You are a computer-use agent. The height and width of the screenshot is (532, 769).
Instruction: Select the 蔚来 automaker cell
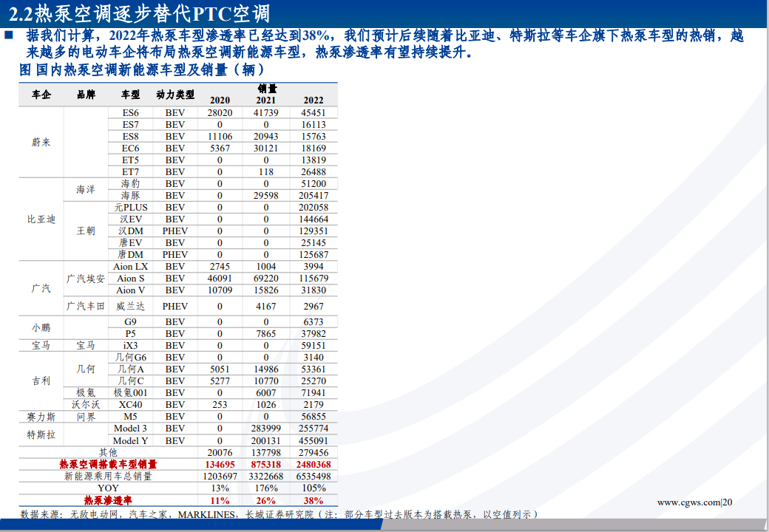coord(41,143)
